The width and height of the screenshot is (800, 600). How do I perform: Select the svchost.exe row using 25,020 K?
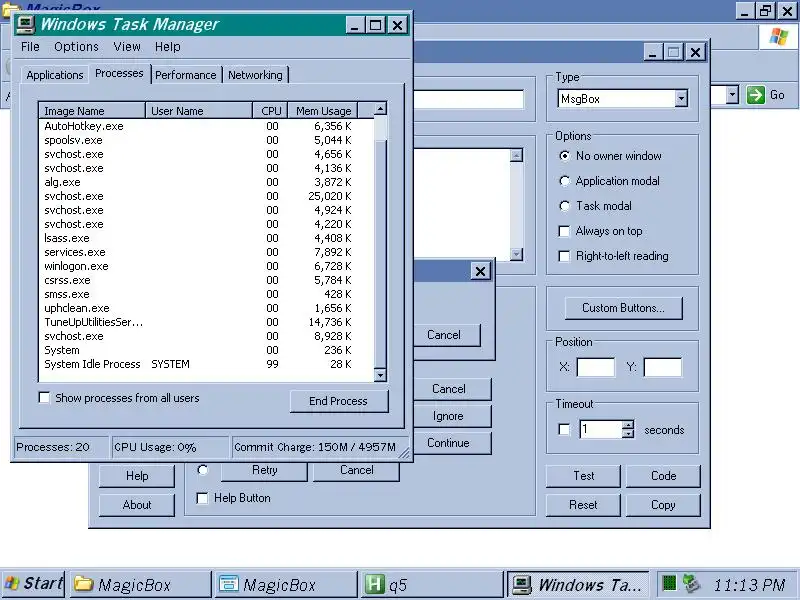(x=206, y=196)
